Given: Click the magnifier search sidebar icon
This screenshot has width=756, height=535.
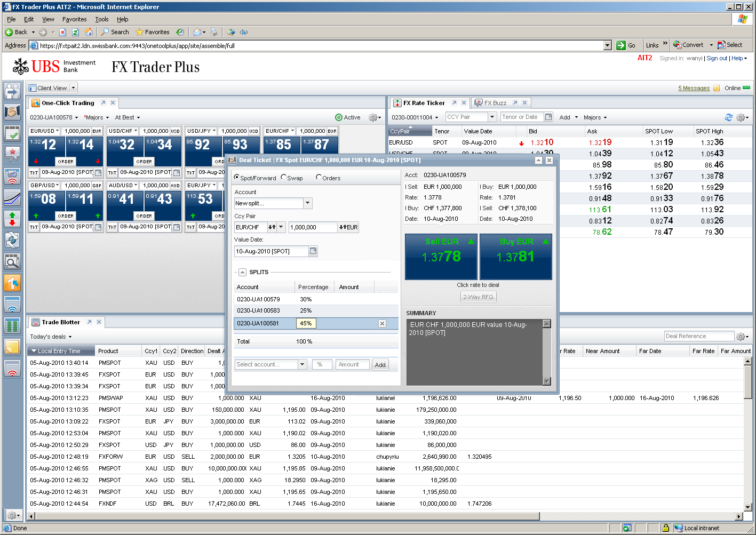Looking at the screenshot, I should point(12,261).
